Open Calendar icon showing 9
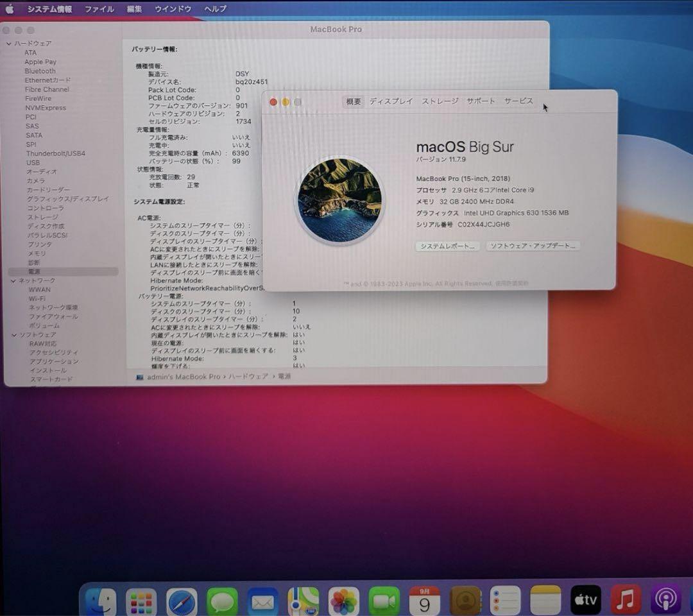 424,601
